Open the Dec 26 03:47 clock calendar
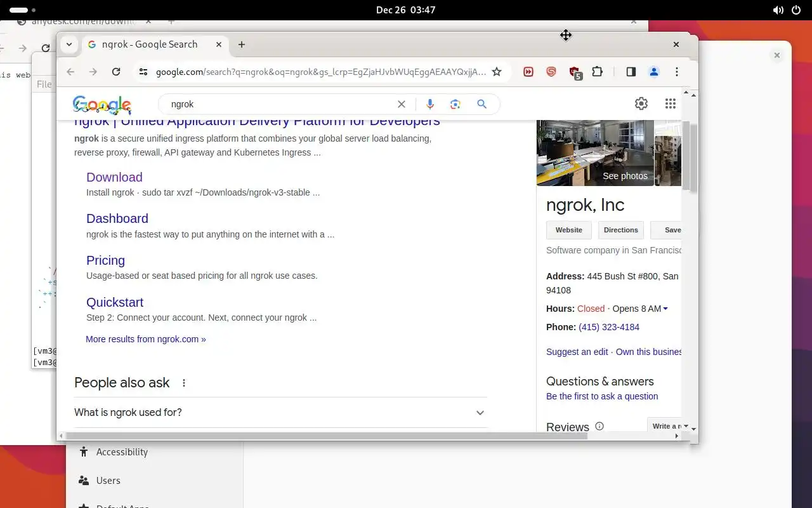 tap(405, 10)
